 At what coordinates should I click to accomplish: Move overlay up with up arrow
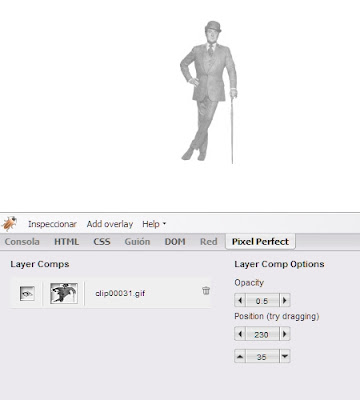click(240, 356)
